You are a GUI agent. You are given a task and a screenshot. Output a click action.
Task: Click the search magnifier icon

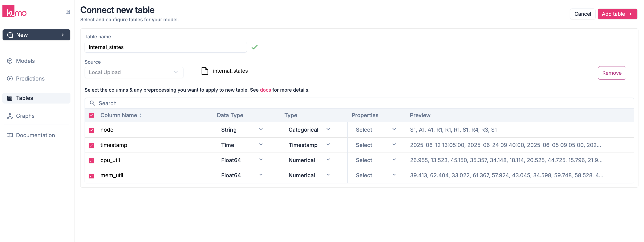point(92,103)
